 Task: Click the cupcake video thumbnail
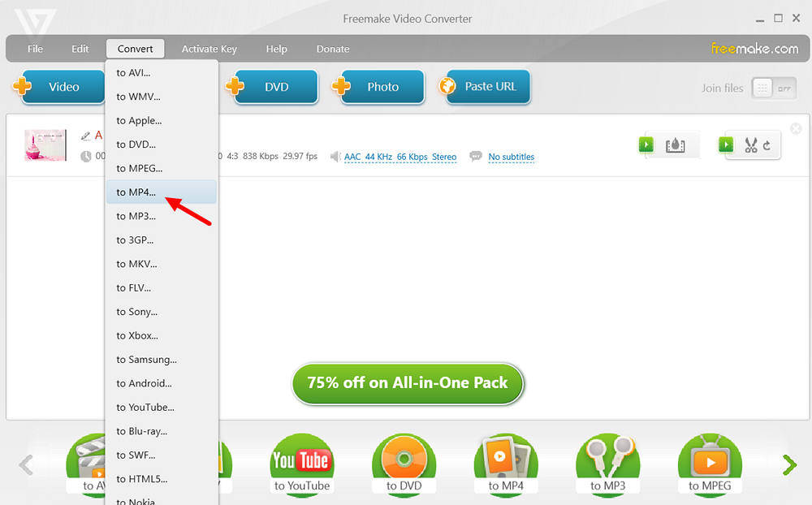45,145
